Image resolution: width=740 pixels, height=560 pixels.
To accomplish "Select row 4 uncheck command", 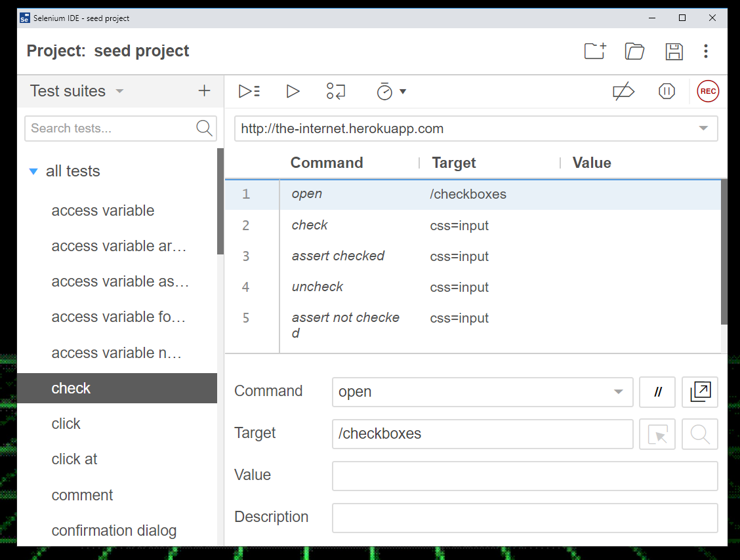I will point(473,287).
